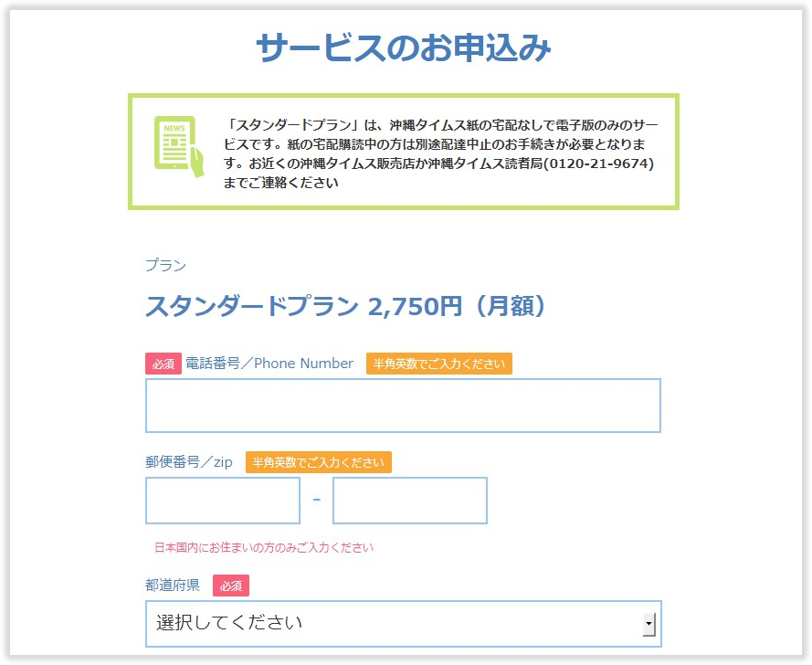
Task: Click the 0120-21-9674 phone number in the notice
Action: click(598, 164)
